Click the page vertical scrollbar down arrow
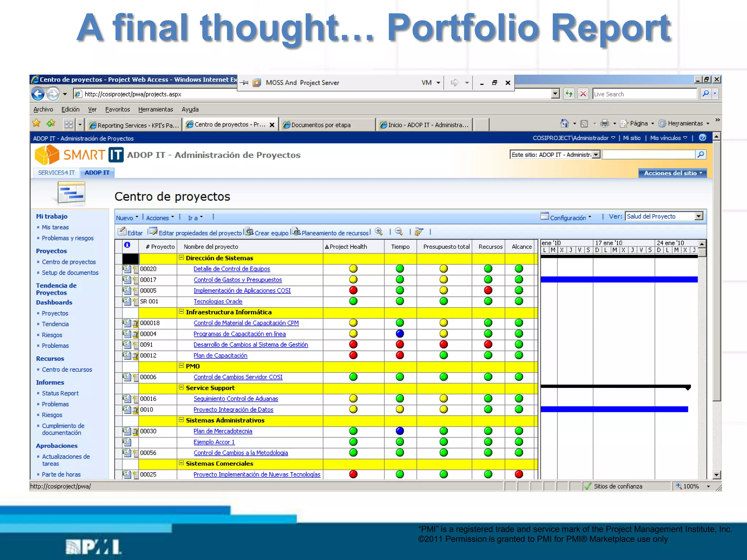Viewport: 747px width, 560px height. [x=716, y=475]
